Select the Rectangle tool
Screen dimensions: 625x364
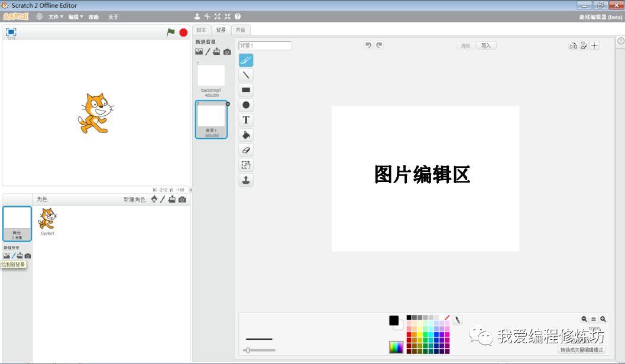[x=246, y=90]
